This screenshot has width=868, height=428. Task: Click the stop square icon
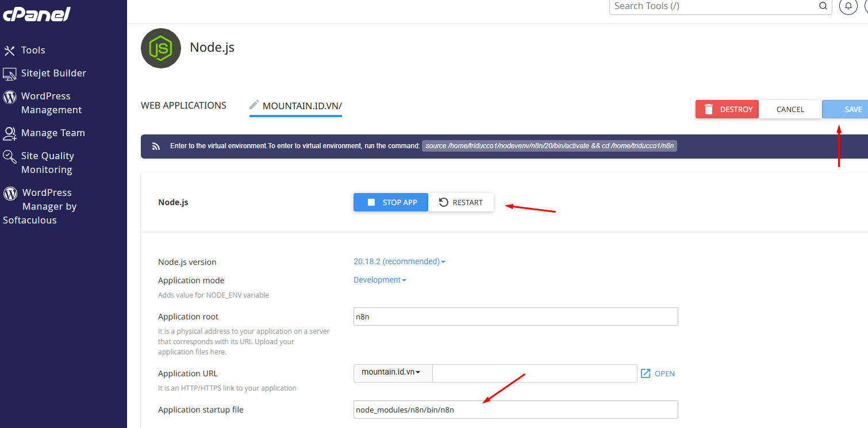coord(371,202)
